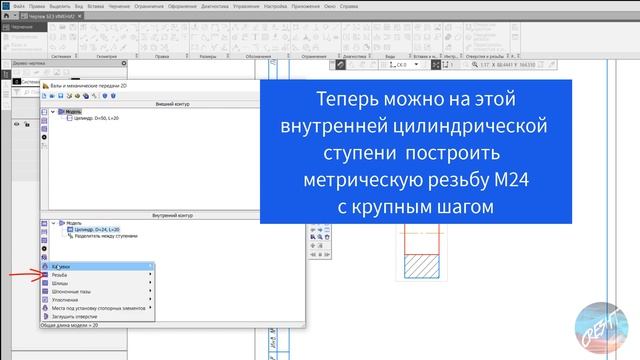640x360 pixels.
Task: Click black round icon in outer contour sidebar
Action: [x=44, y=137]
